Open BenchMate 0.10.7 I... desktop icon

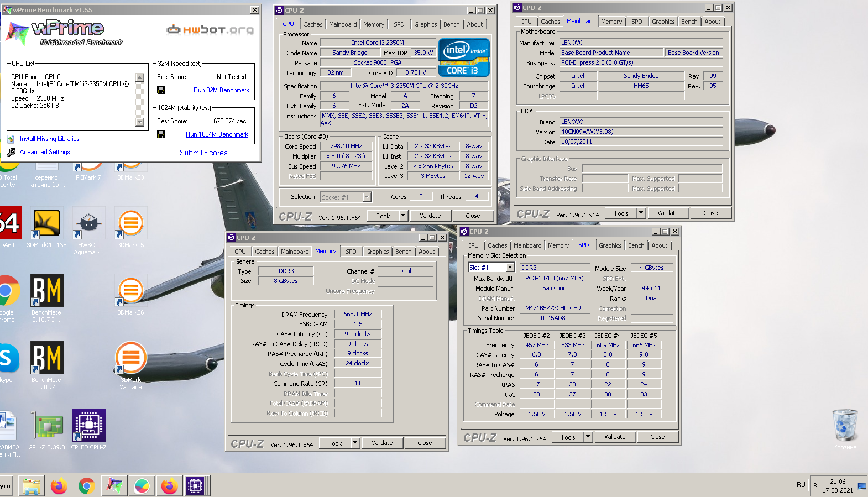[x=46, y=299]
